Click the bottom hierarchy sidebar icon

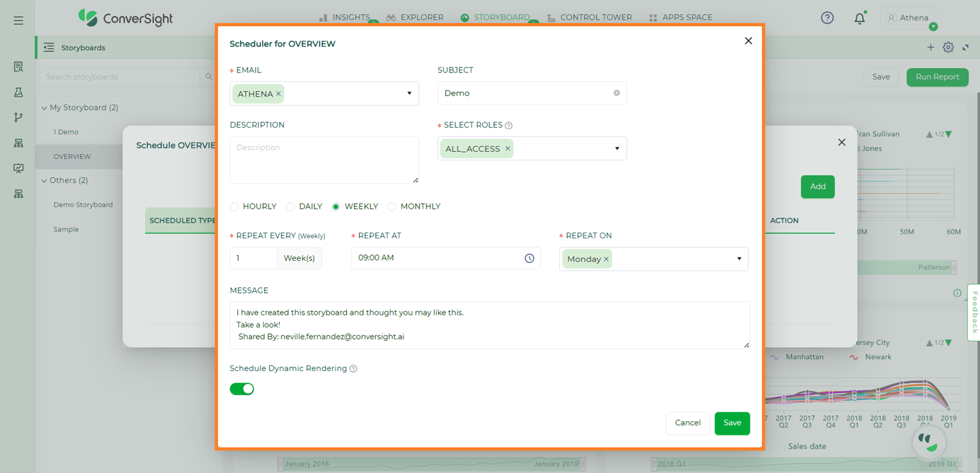19,194
